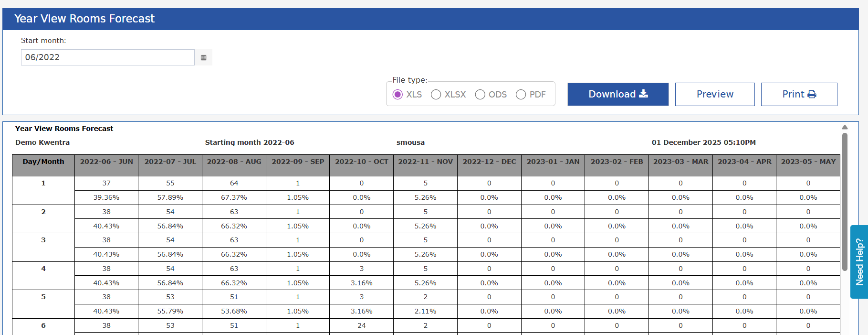Image resolution: width=868 pixels, height=335 pixels.
Task: Click the 55.79% cell in July
Action: pyautogui.click(x=170, y=311)
